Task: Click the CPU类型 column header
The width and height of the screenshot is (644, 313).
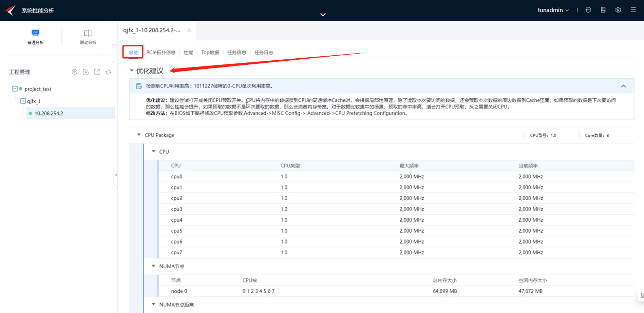Action: pyautogui.click(x=290, y=165)
